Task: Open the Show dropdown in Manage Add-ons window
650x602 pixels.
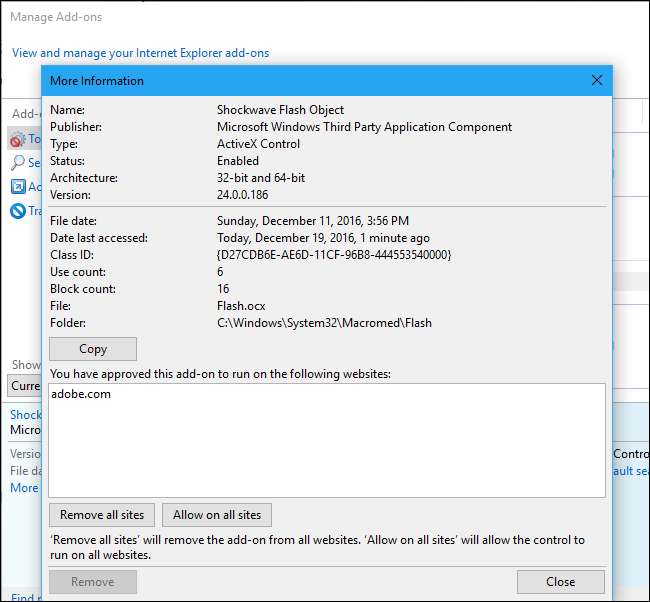Action: [x=24, y=386]
